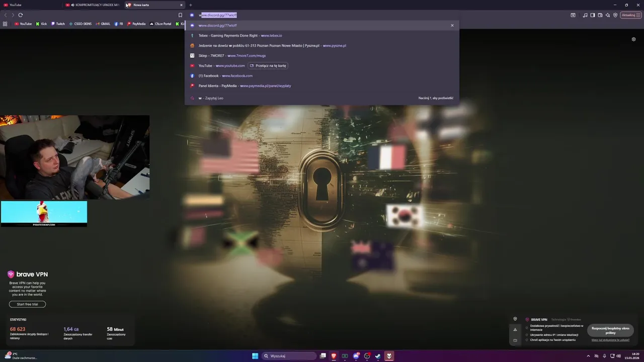The width and height of the screenshot is (644, 362).
Task: Open the Aktualizuj menu button
Action: [630, 15]
